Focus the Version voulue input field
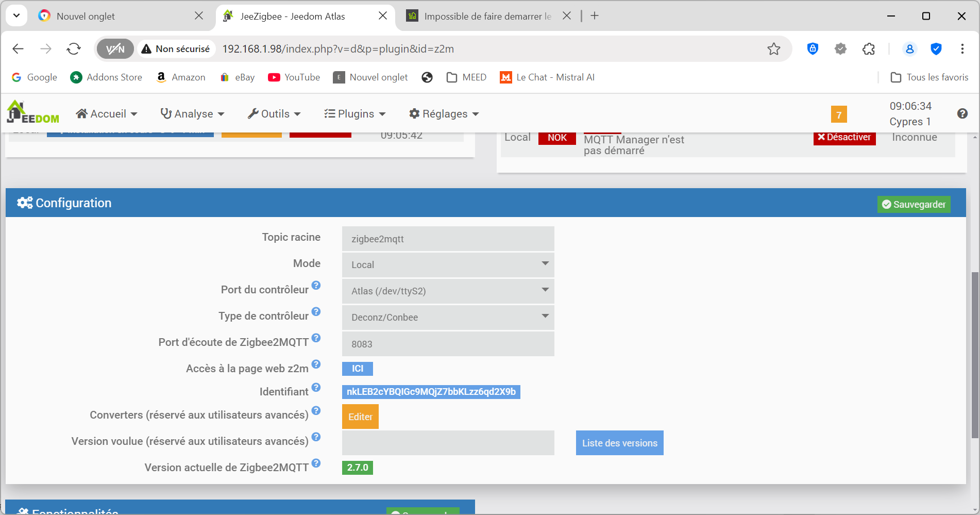The width and height of the screenshot is (980, 515). [448, 443]
